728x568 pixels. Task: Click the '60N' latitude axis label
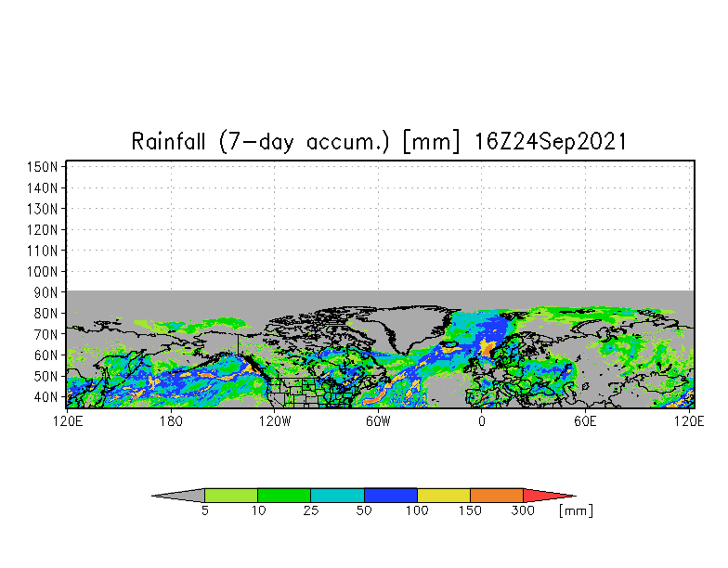tap(46, 355)
